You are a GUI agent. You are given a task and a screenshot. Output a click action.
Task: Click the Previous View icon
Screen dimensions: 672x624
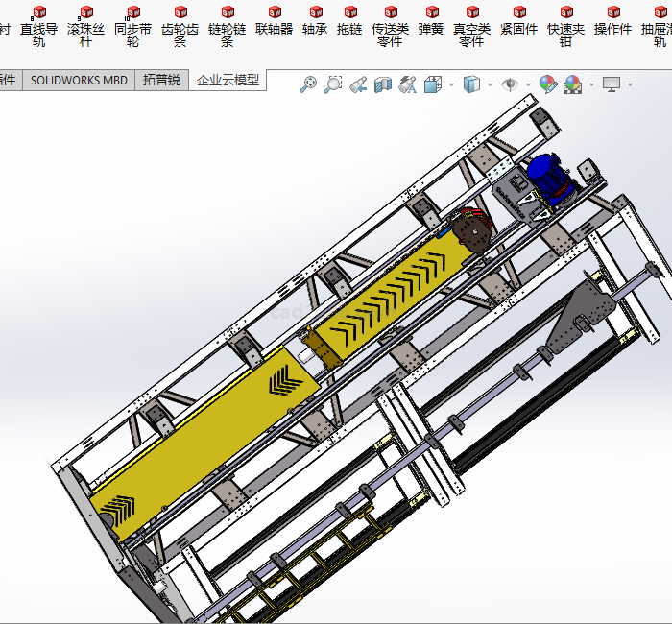(358, 84)
